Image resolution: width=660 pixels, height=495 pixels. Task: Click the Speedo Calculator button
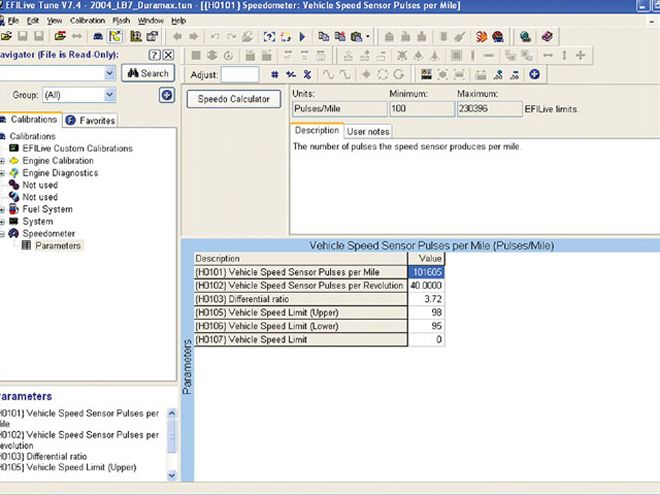[x=234, y=99]
